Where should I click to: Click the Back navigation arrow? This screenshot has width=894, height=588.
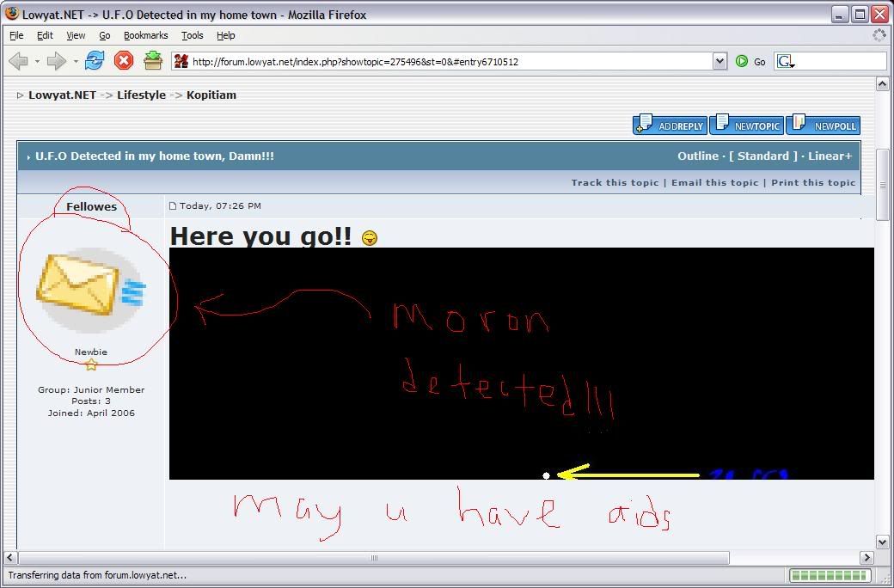click(19, 60)
